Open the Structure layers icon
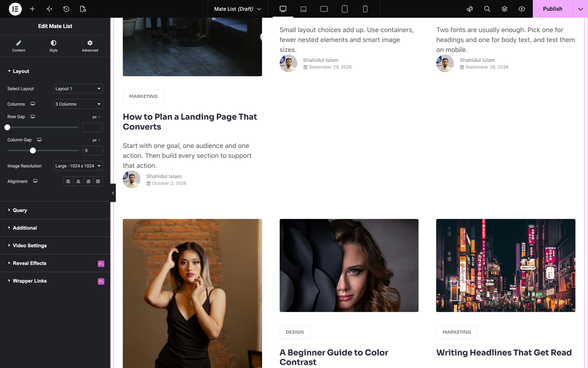 tap(504, 9)
